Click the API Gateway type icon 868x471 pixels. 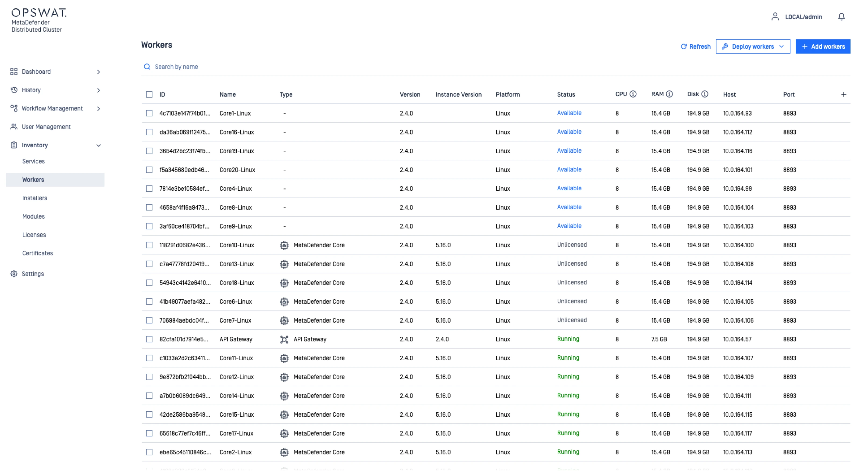point(284,339)
